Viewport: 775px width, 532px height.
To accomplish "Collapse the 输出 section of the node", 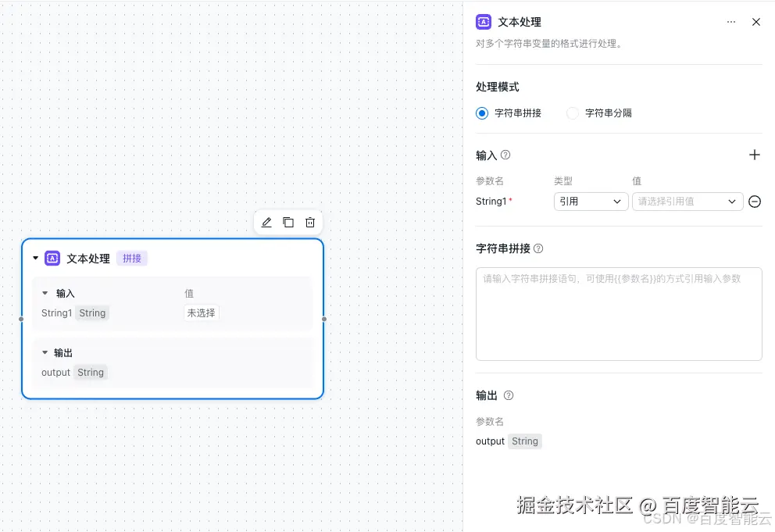I will click(x=45, y=352).
